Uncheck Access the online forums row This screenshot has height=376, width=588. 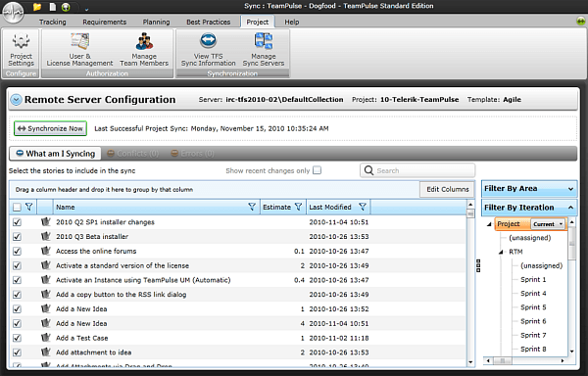coord(17,252)
